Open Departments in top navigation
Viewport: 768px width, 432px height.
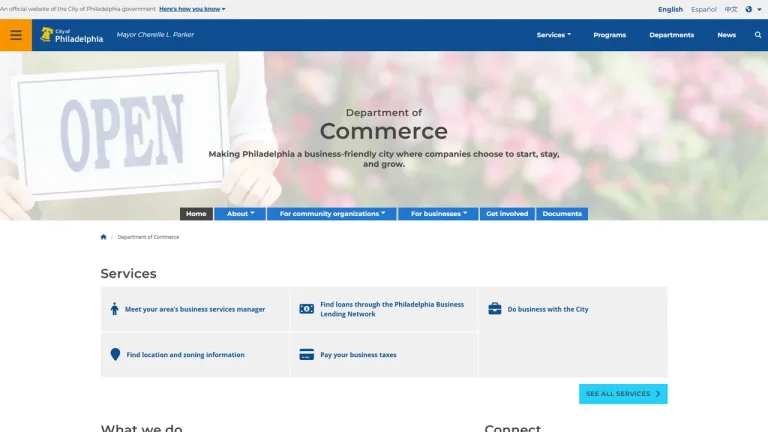click(672, 35)
